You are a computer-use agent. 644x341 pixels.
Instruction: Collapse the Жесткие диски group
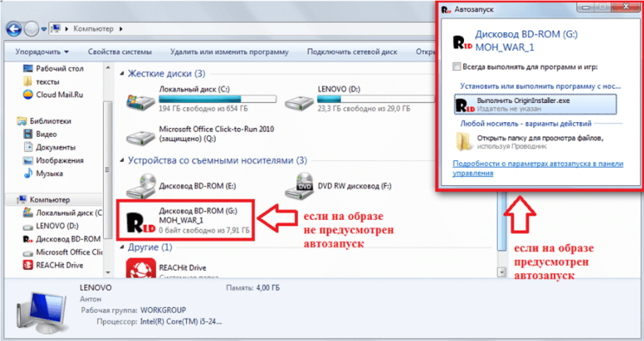click(122, 74)
